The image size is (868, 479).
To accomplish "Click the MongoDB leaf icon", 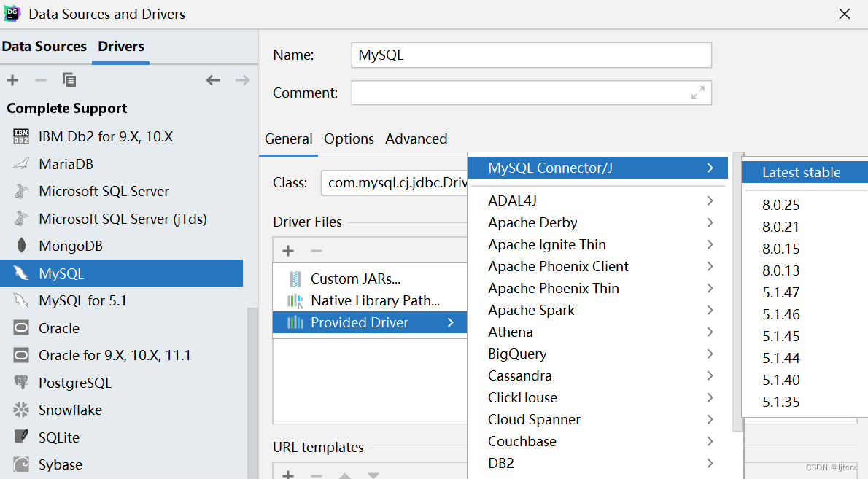I will coord(21,246).
